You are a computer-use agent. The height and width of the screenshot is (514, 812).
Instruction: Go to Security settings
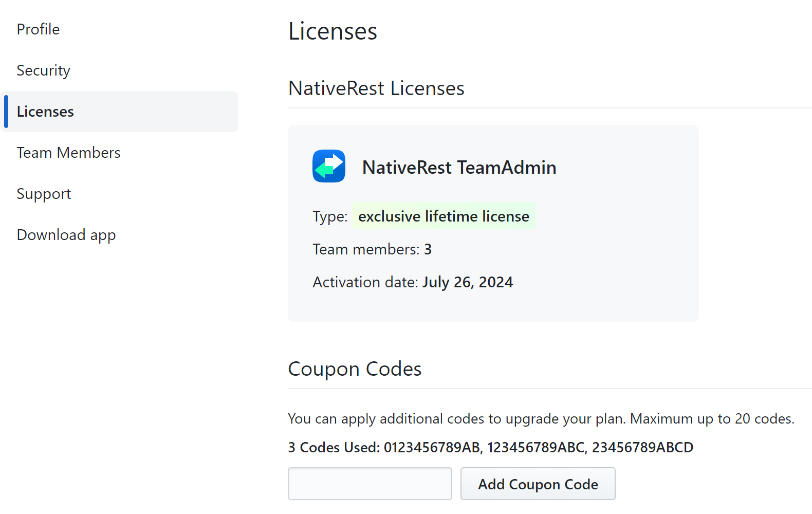(x=43, y=70)
